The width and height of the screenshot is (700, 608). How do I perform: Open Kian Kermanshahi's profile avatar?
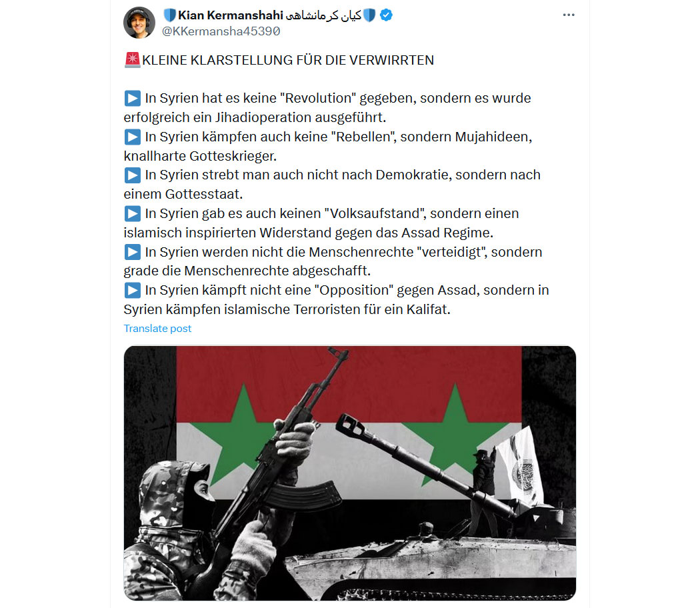139,22
